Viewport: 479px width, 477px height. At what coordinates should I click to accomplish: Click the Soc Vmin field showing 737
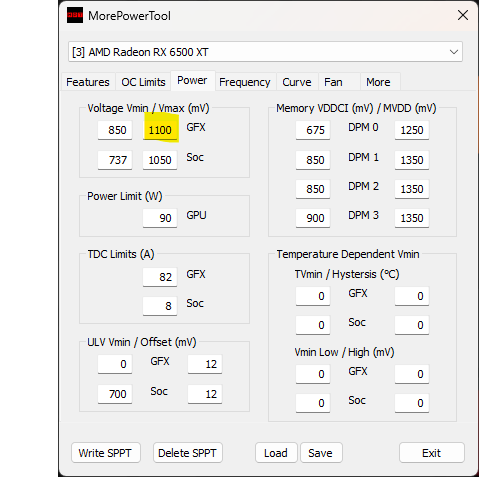[115, 160]
